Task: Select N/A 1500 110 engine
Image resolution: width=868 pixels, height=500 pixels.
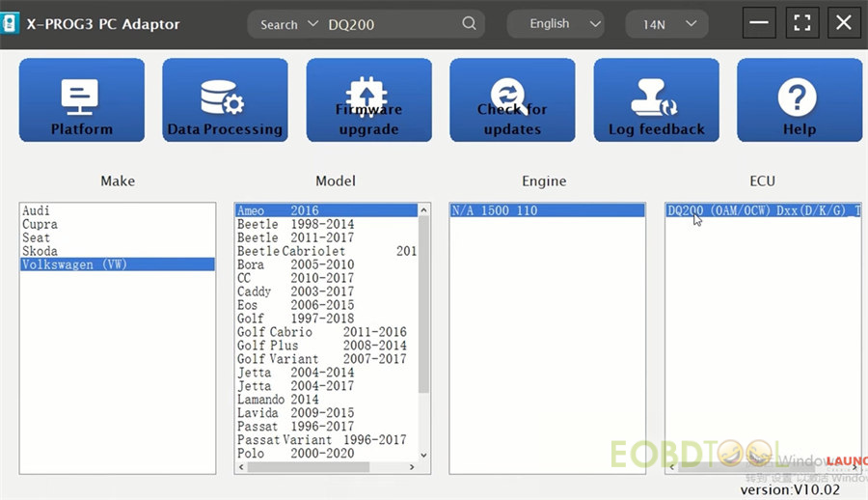Action: (x=547, y=210)
